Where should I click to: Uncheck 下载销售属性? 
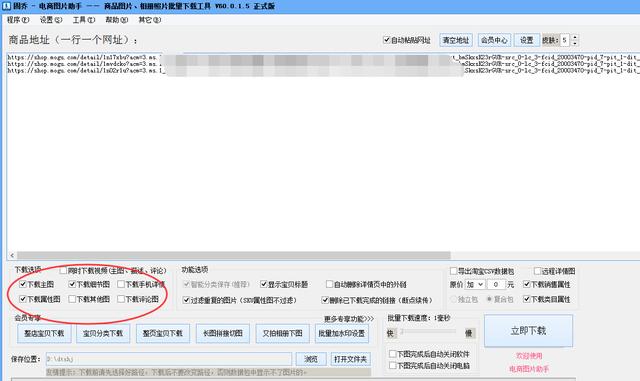pos(527,284)
